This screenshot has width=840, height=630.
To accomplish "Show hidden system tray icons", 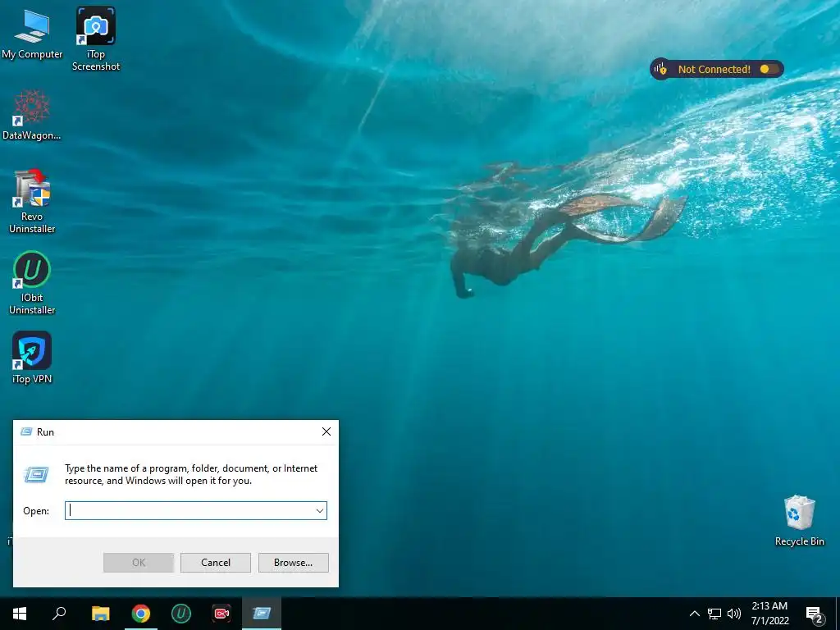I will point(694,614).
